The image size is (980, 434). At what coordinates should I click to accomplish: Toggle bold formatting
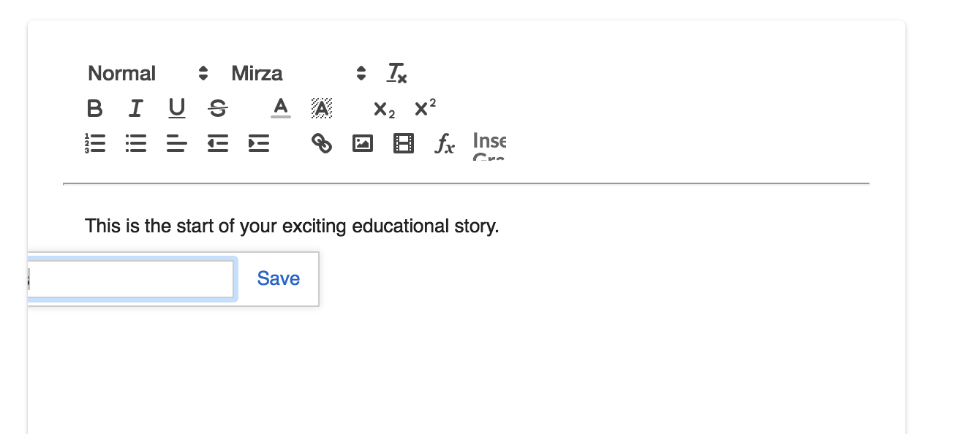[x=94, y=109]
